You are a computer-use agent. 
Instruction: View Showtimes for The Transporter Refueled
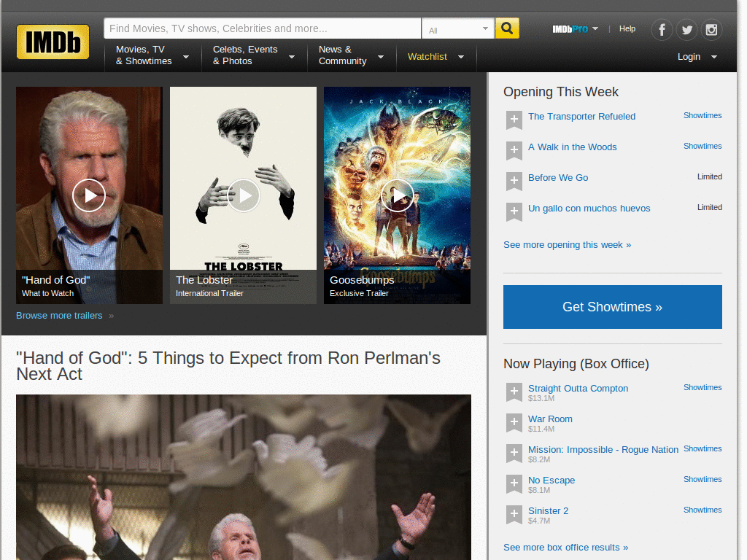coord(703,115)
